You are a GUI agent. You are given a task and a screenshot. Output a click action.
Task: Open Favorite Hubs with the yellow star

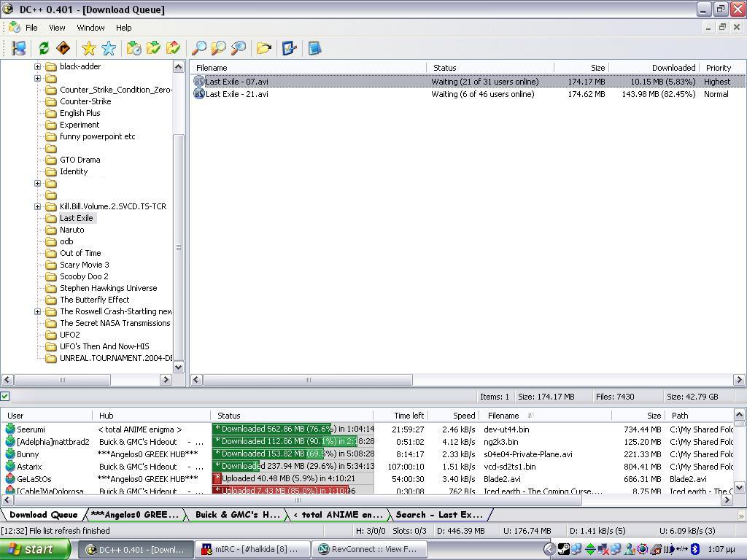(x=88, y=48)
